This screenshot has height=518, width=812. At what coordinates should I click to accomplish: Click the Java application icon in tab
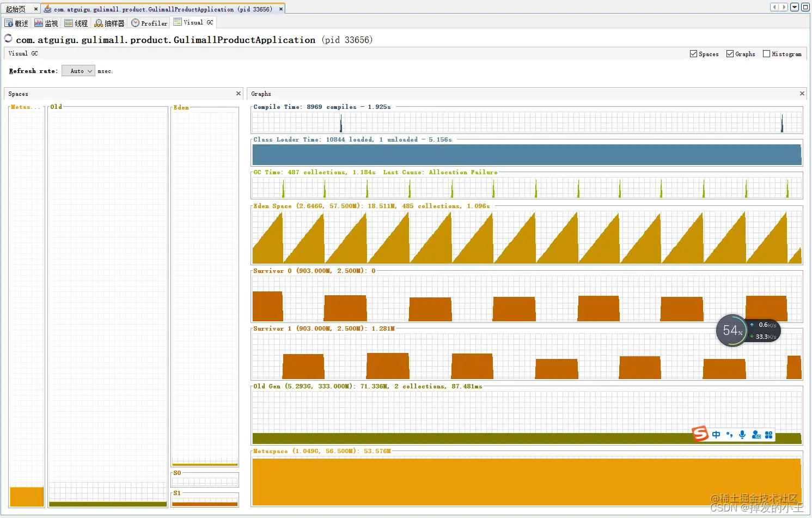[47, 9]
